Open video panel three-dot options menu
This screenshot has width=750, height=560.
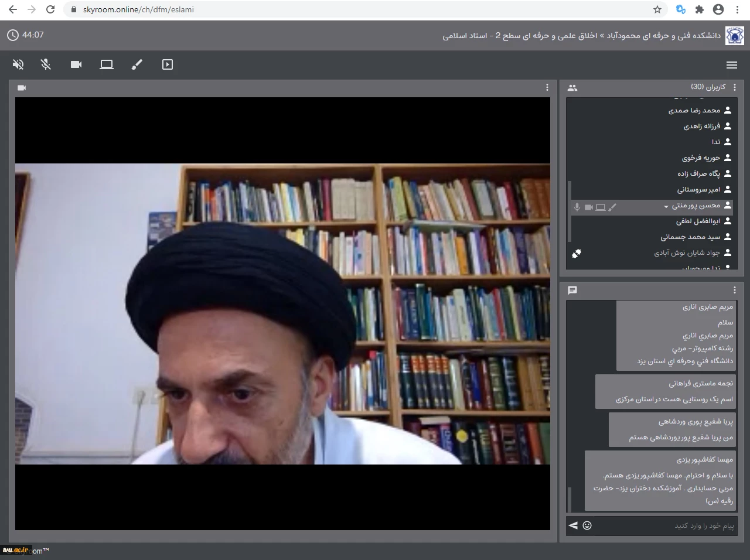tap(547, 87)
